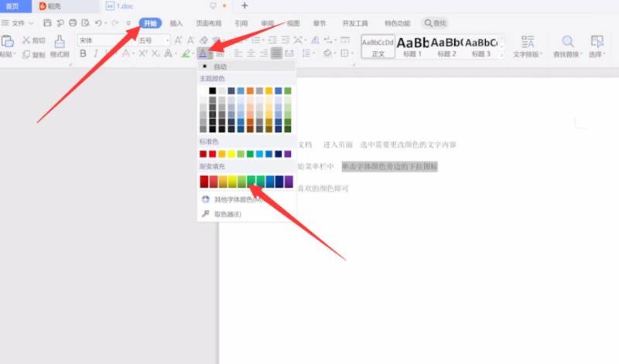Toggle center alignment
This screenshot has width=619, height=364.
pyautogui.click(x=251, y=53)
